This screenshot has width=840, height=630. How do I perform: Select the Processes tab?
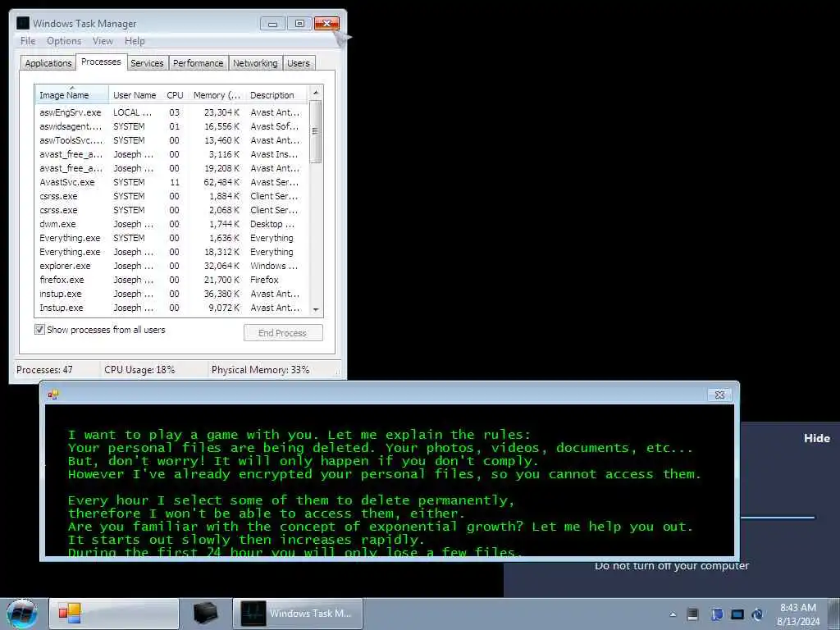click(101, 62)
